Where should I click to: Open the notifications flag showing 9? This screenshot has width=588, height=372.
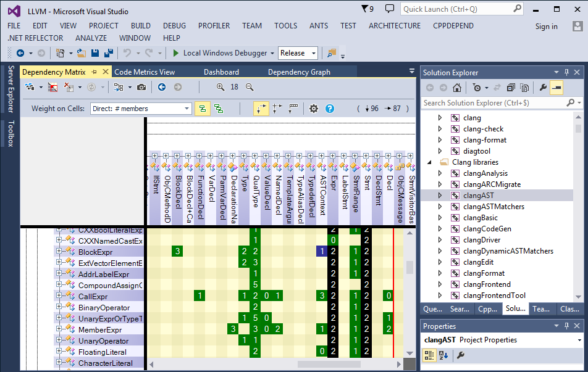tap(367, 9)
